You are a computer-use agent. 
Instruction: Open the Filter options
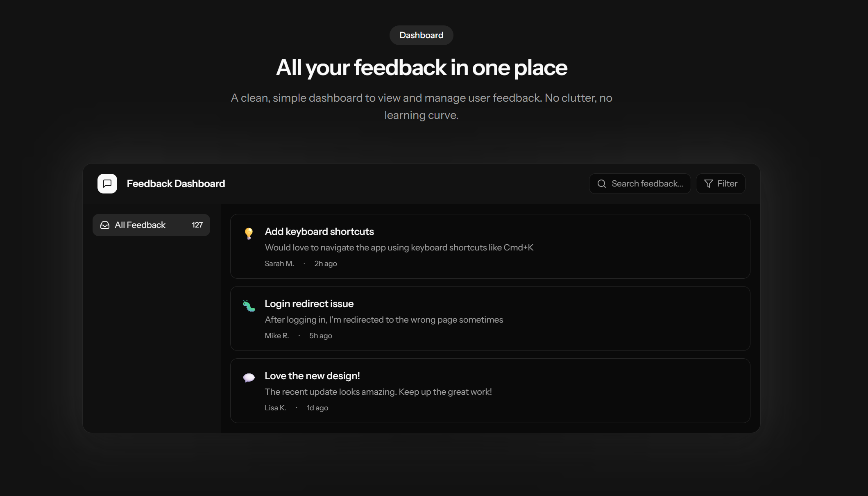tap(721, 184)
